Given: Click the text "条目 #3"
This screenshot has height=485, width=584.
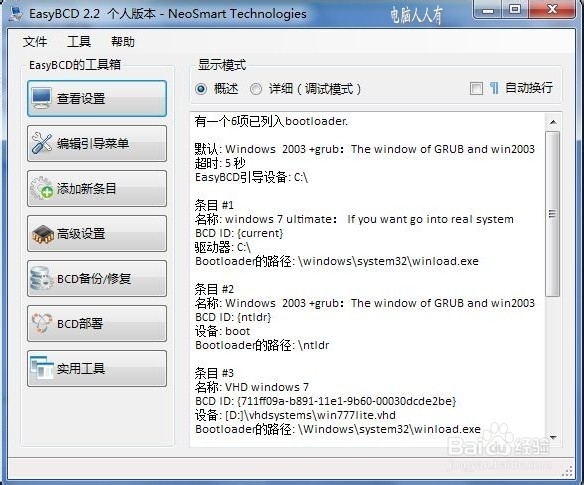Looking at the screenshot, I should point(214,373).
